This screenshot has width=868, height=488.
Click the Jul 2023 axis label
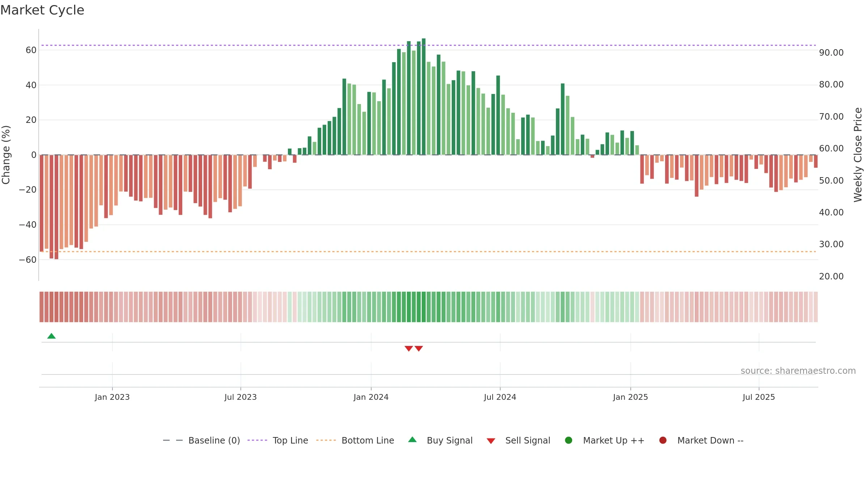tap(241, 397)
